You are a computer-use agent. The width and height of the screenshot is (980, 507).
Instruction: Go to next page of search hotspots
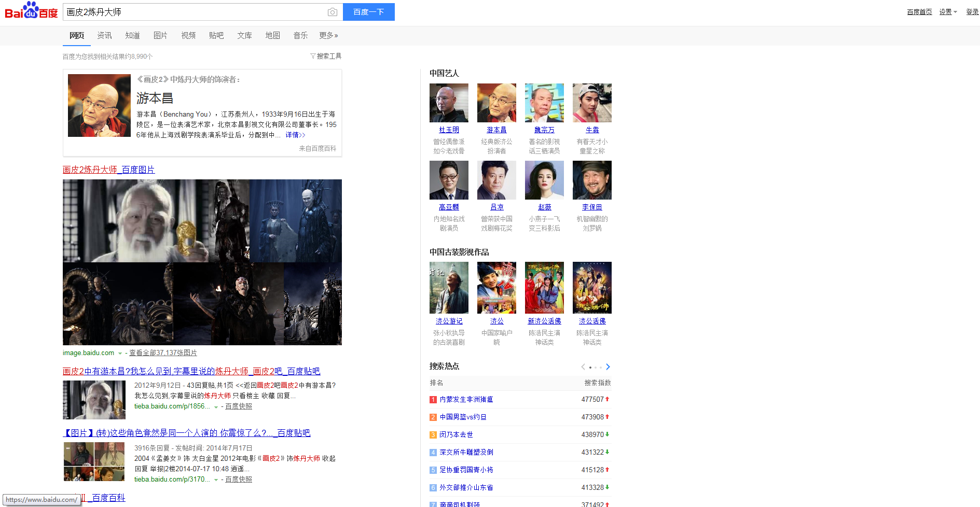(x=608, y=367)
